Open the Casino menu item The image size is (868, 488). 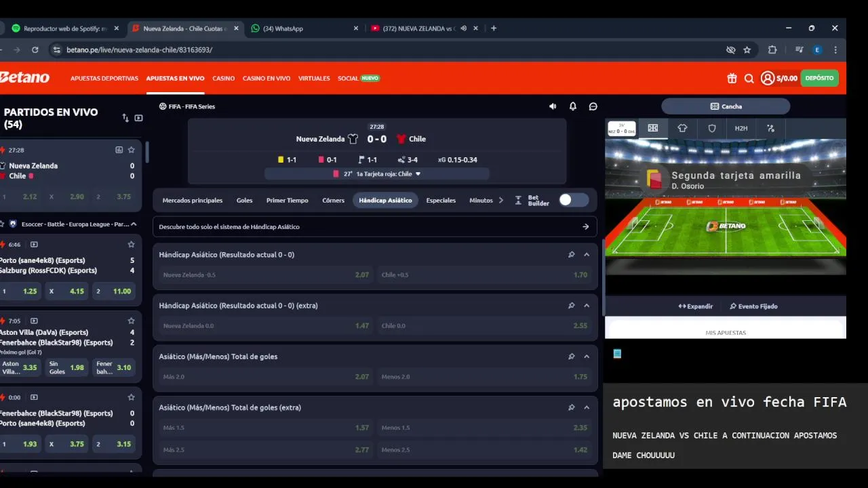coord(224,79)
